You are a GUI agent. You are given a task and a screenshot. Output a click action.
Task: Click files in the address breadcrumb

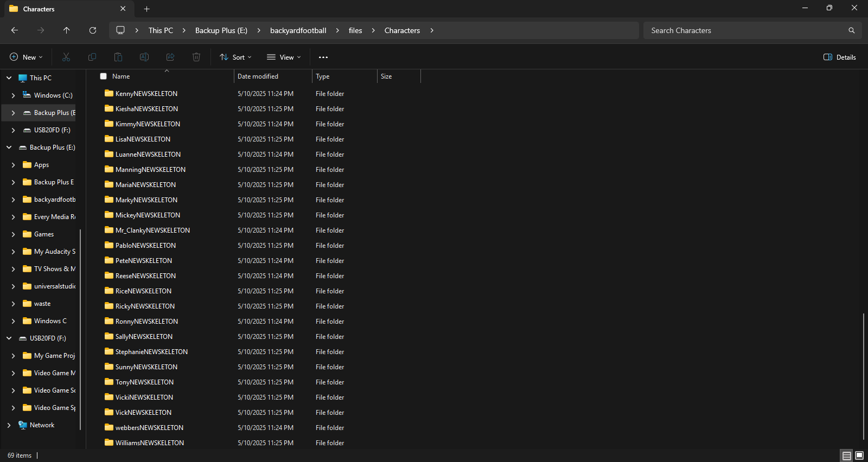click(355, 30)
